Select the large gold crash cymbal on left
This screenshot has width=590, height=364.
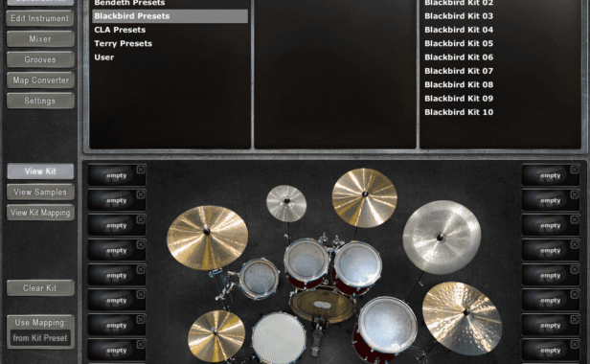(x=207, y=238)
